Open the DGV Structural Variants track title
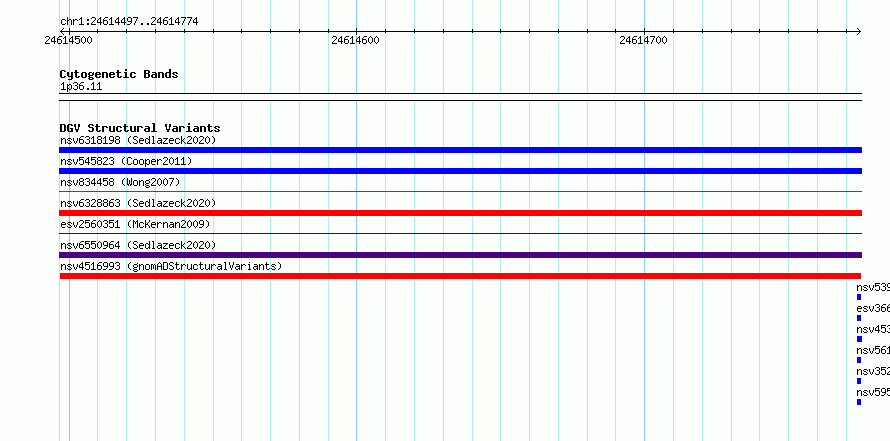890x441 pixels. pos(140,128)
